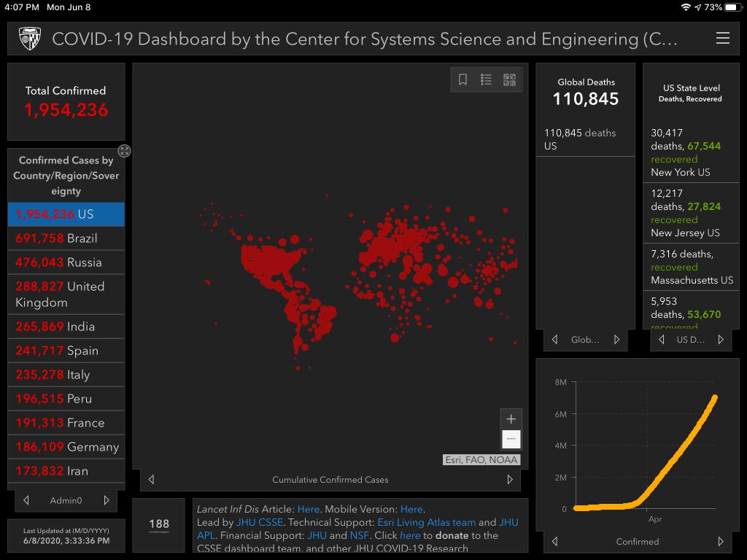Advance chart from Confirmed to next view
Image resolution: width=747 pixels, height=560 pixels.
pyautogui.click(x=721, y=542)
